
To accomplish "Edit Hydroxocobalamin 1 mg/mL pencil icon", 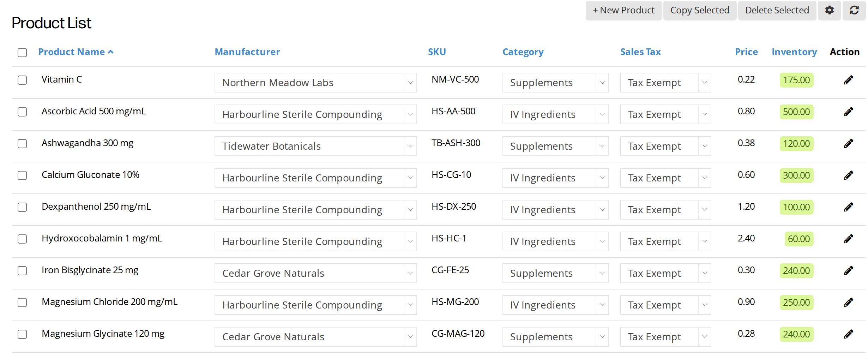I will [x=849, y=239].
